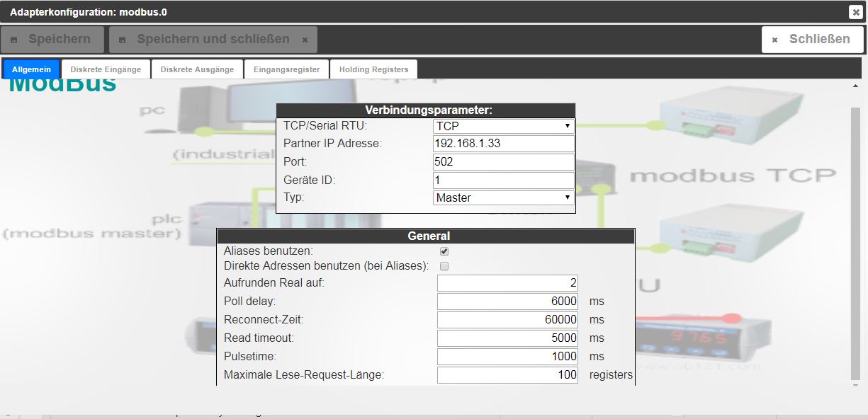
Task: Click the Read timeout label
Action: 259,338
